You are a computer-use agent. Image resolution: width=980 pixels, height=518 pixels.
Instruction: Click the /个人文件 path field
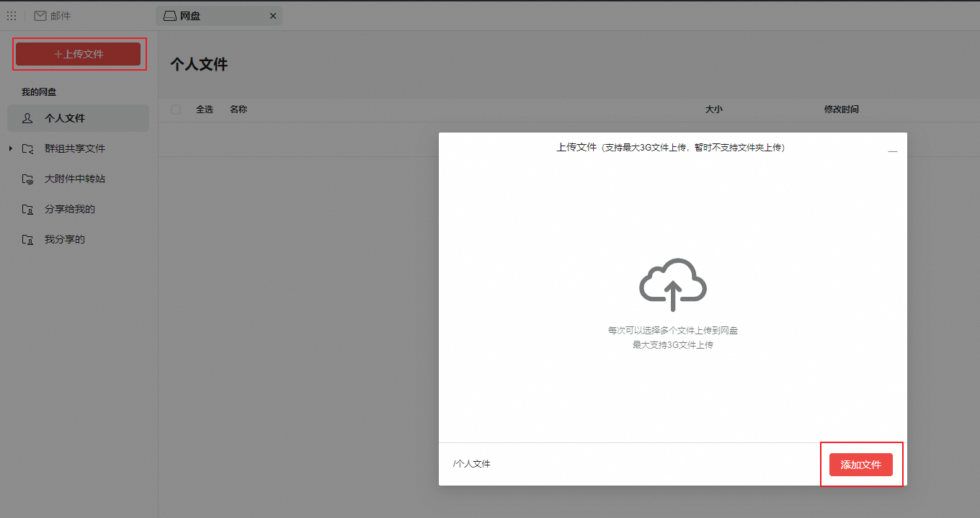472,463
